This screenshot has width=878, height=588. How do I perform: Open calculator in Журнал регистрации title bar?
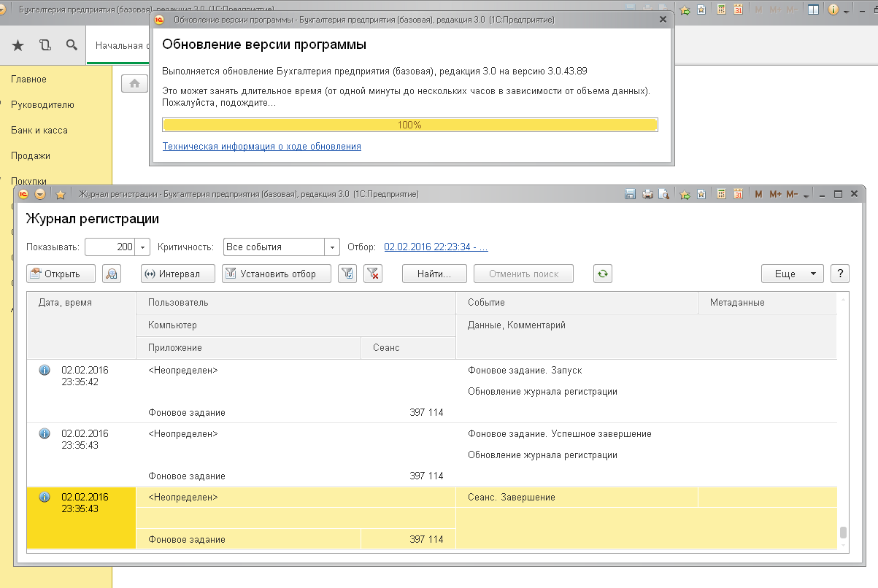tap(722, 195)
